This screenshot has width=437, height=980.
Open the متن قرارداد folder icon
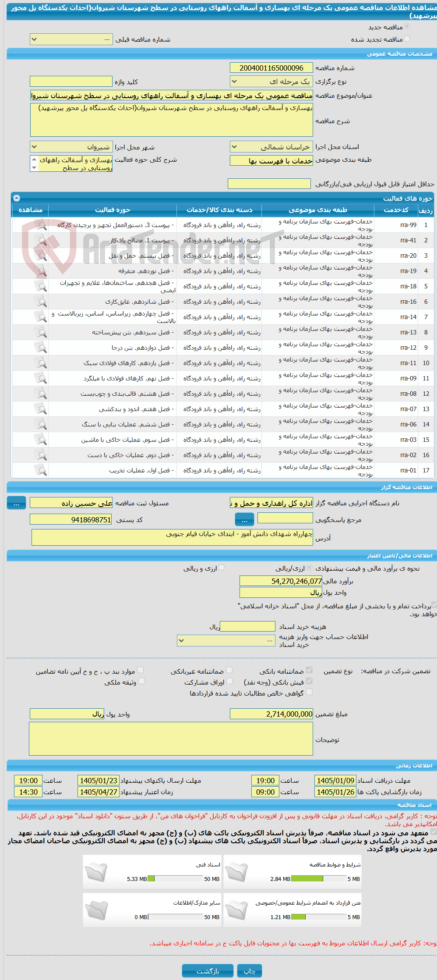pos(237,910)
